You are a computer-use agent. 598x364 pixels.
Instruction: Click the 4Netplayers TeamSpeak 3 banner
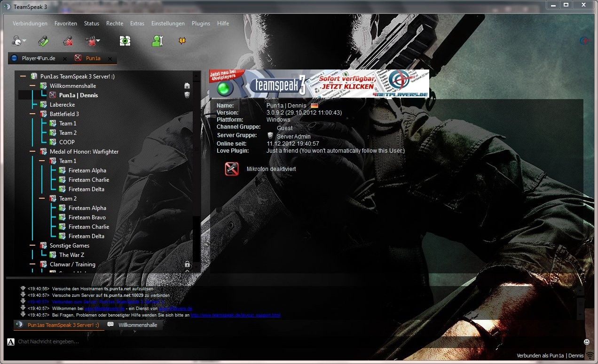pos(319,84)
